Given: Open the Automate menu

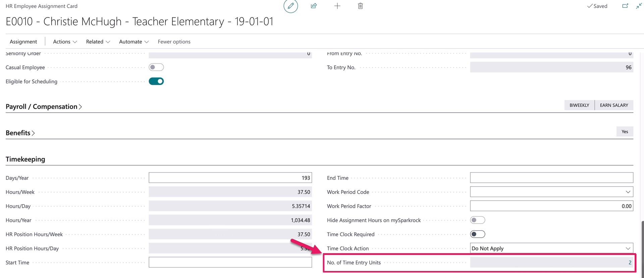Looking at the screenshot, I should (134, 42).
